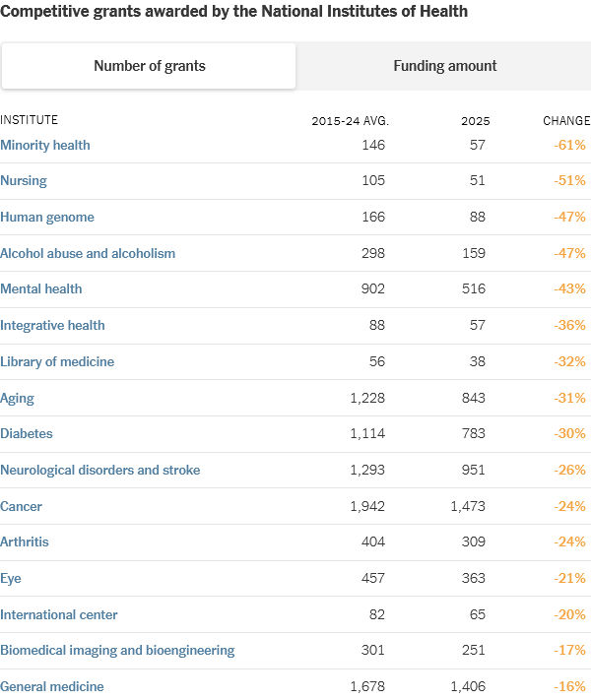Click the Library of medicine link
Image resolution: width=591 pixels, height=700 pixels.
click(57, 361)
